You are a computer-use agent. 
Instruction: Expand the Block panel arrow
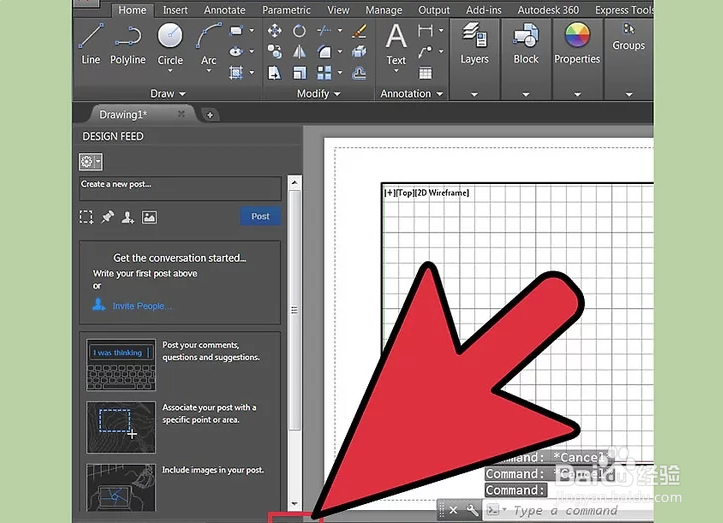[x=526, y=94]
